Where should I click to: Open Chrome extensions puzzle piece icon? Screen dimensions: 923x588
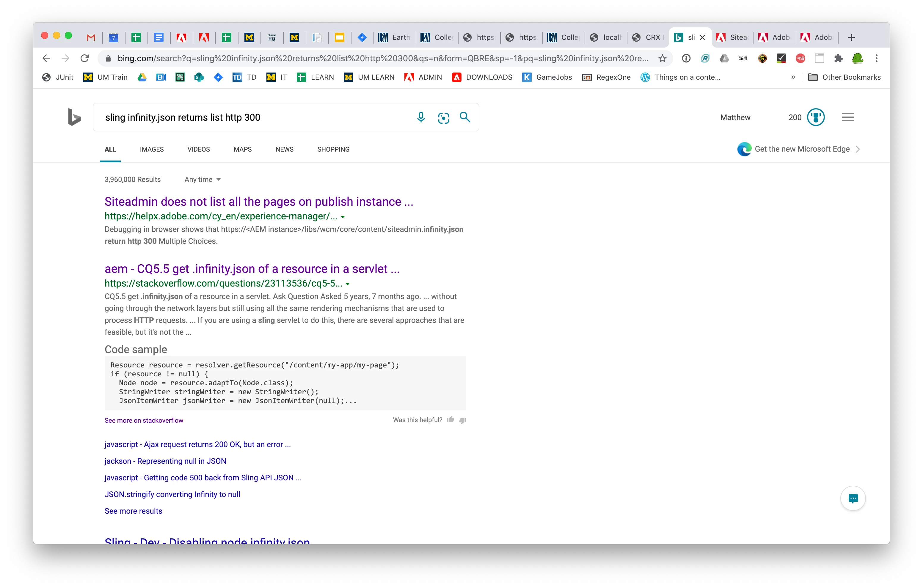click(x=838, y=58)
